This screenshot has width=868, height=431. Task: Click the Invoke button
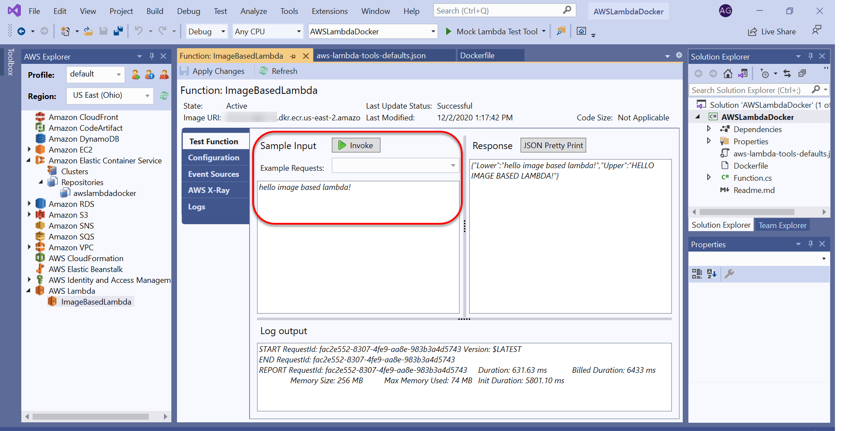(356, 145)
